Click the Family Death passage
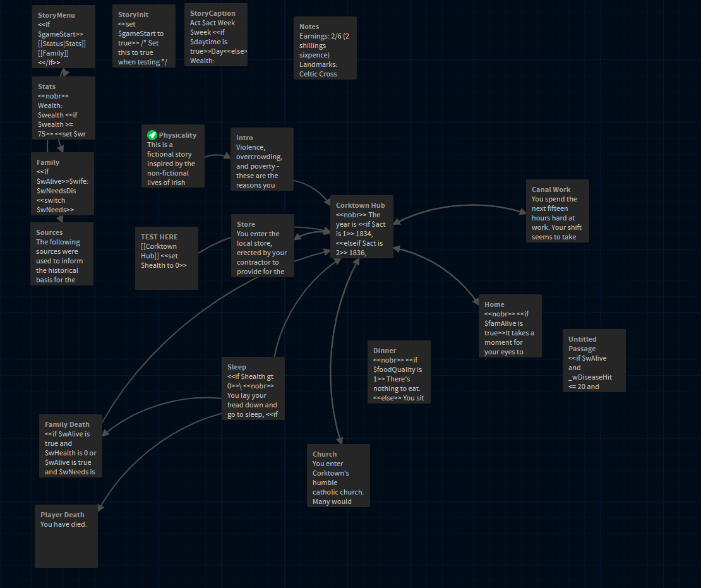This screenshot has height=588, width=701. coord(70,446)
